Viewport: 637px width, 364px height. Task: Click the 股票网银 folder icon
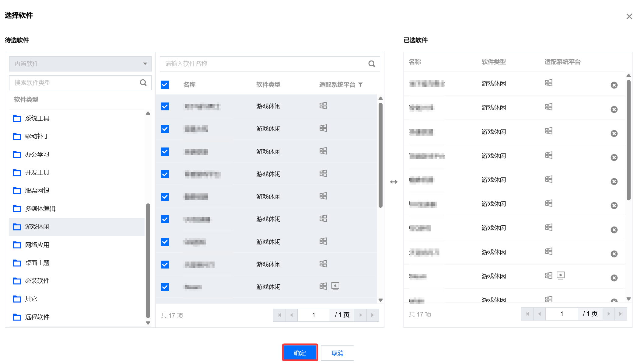click(17, 190)
